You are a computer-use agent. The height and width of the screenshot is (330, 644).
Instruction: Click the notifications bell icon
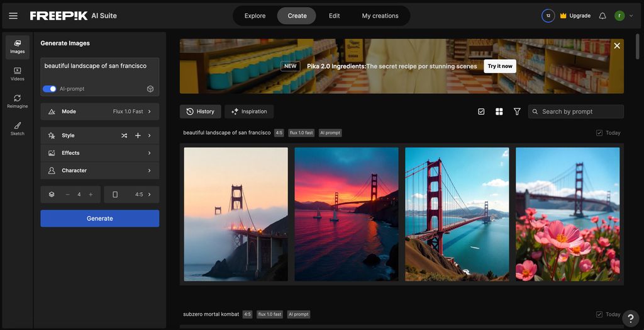pyautogui.click(x=602, y=16)
